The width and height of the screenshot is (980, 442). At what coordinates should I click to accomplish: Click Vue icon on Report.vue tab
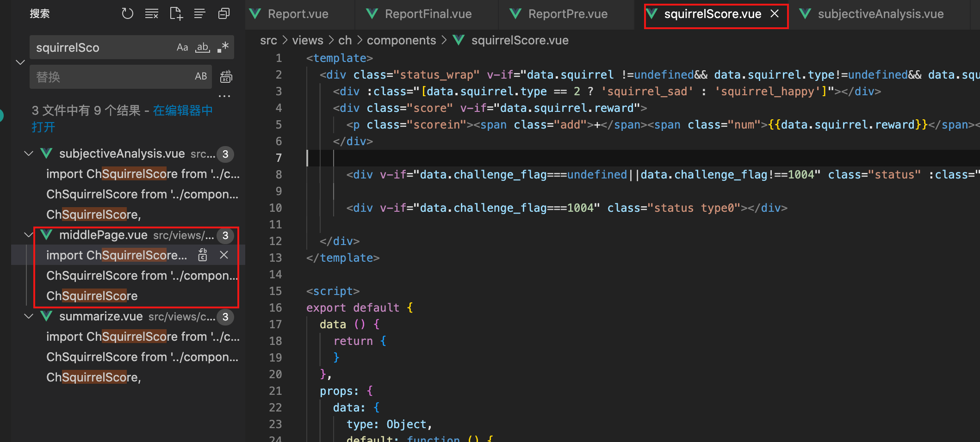coord(255,14)
